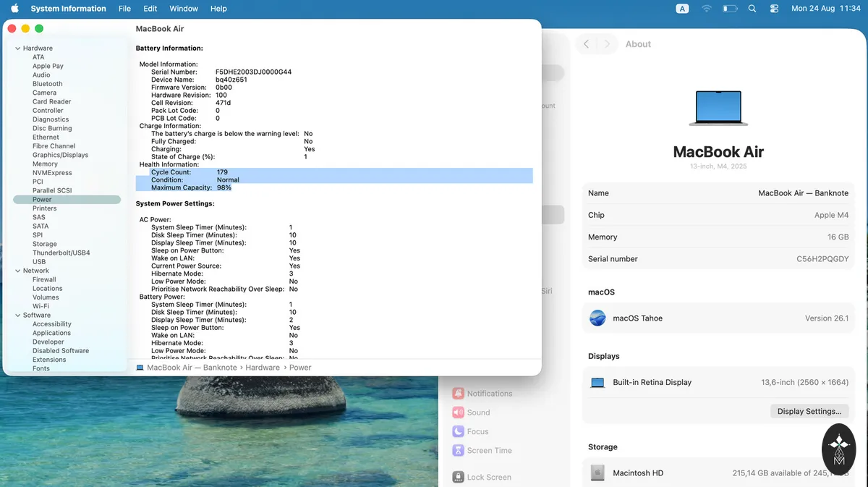
Task: Select Wi-Fi in the sidebar
Action: tap(41, 306)
